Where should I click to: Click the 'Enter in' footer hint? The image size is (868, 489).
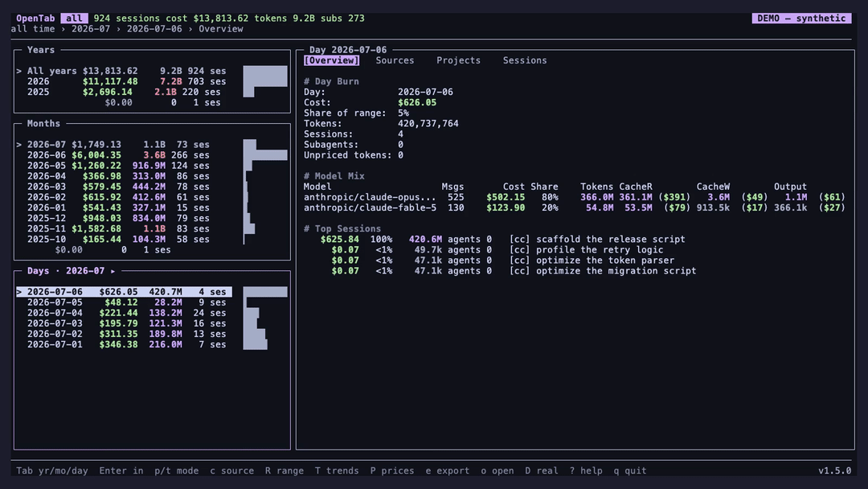coord(121,471)
